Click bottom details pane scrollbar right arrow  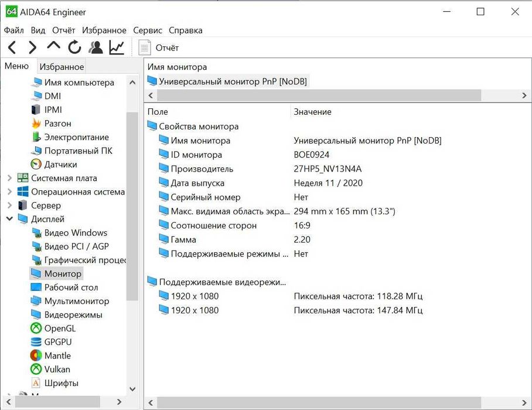(x=524, y=403)
